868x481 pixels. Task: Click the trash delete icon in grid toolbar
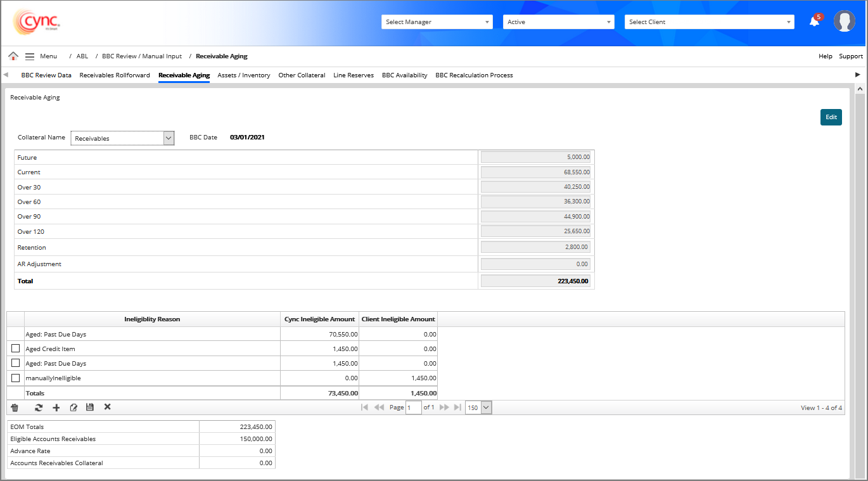point(15,407)
